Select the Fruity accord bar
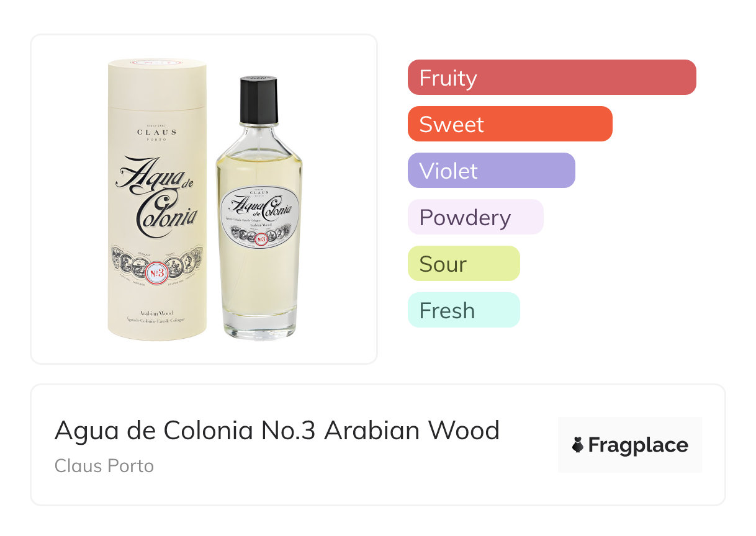Viewport: 756px width, 536px height. (552, 78)
